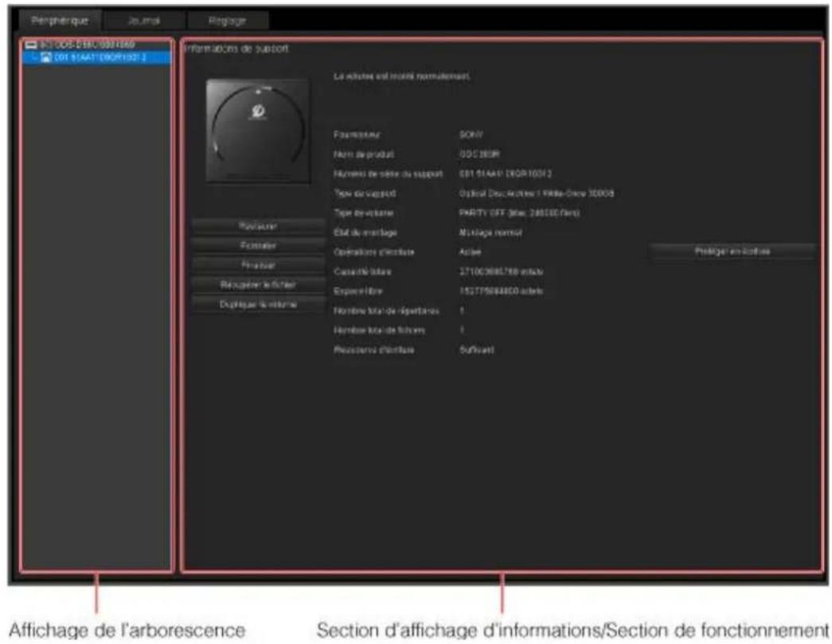This screenshot has height=644, width=832.
Task: Click the Type de support label
Action: coord(365,193)
